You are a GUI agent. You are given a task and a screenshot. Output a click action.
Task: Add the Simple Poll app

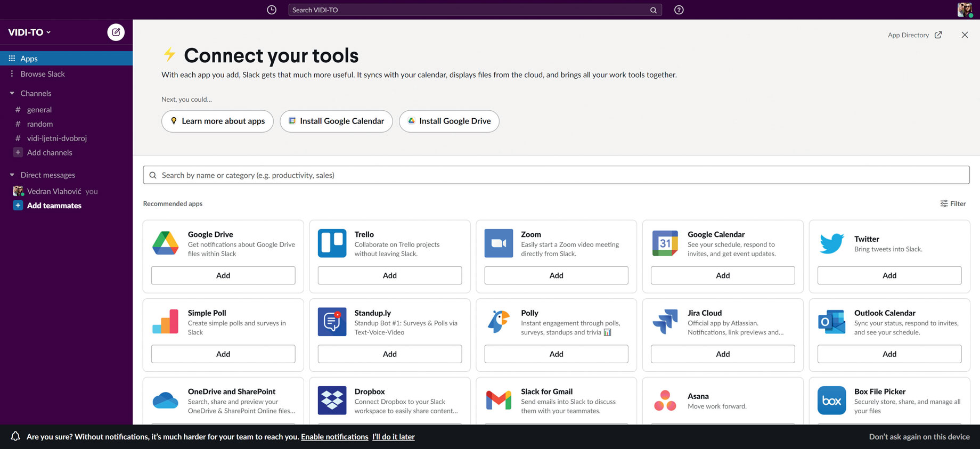coord(223,354)
